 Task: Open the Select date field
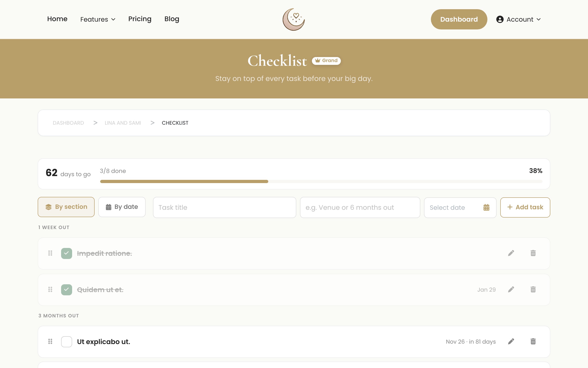pos(460,207)
